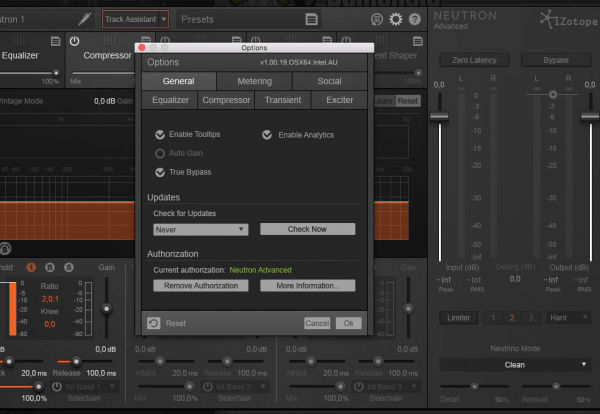The height and width of the screenshot is (414, 600).
Task: Click the Ratio value 2,0:1
Action: [x=50, y=299]
